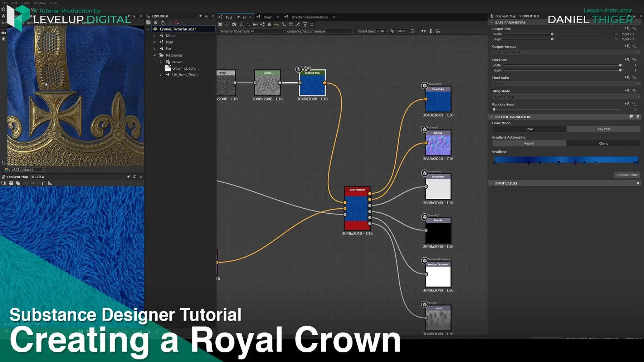
Task: Select the Base Material node in the graph
Action: (x=357, y=207)
